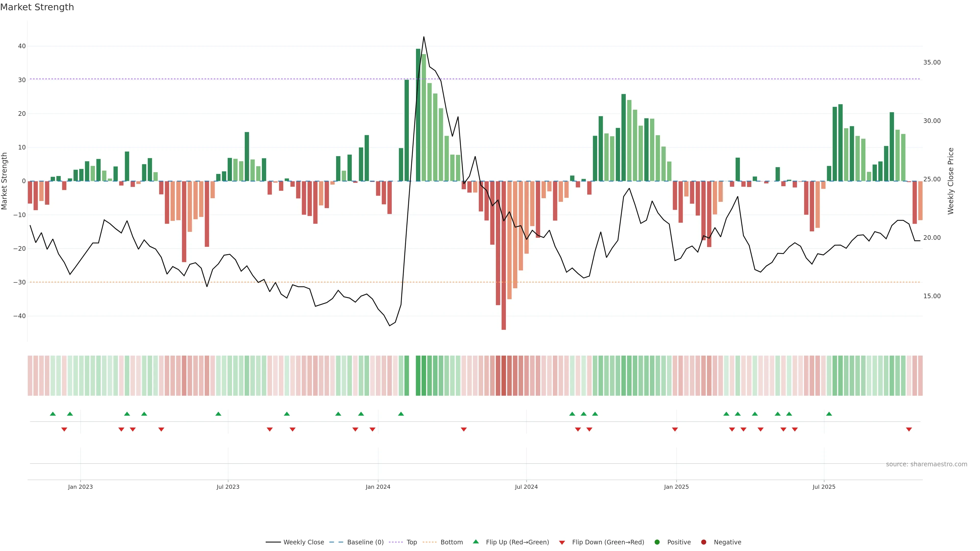This screenshot has width=980, height=551.
Task: Click Market Strength left-axis title
Action: [5, 181]
